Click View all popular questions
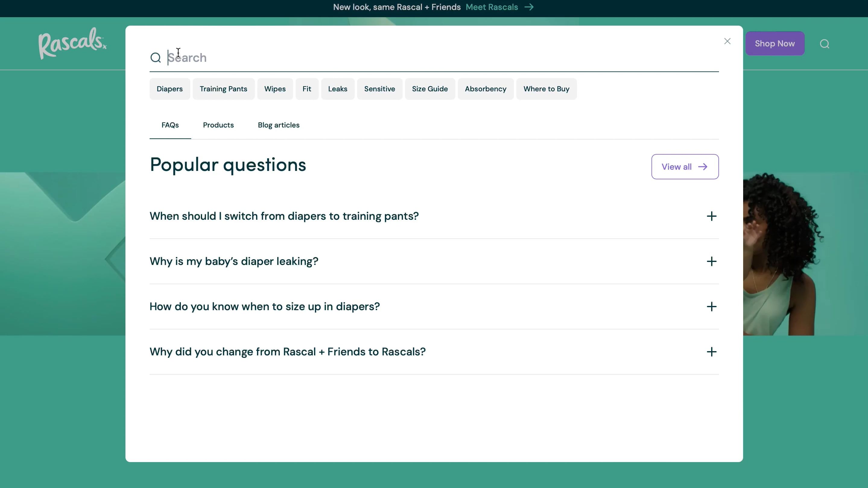Screen dimensions: 868x488 click(685, 167)
